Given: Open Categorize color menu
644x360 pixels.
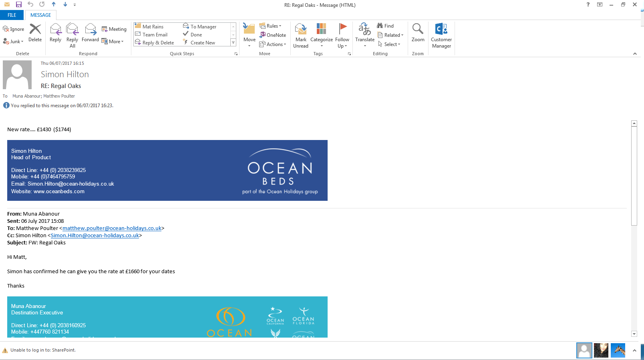Looking at the screenshot, I should point(322,35).
